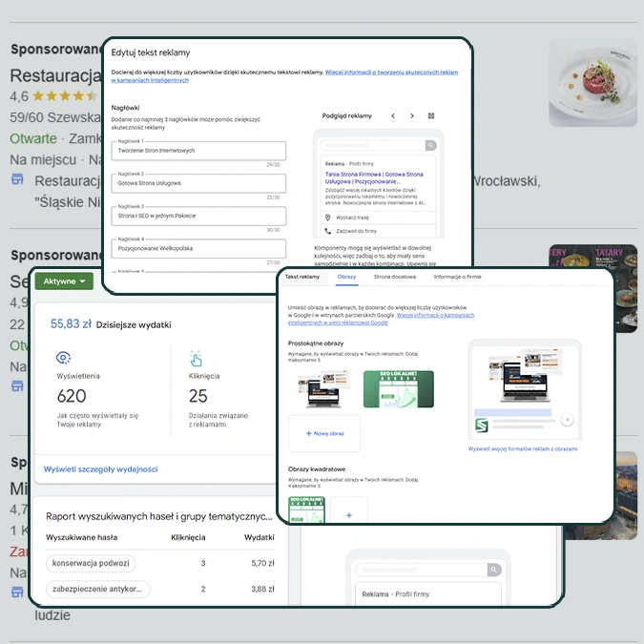Add a square image with plus tile

click(x=349, y=510)
